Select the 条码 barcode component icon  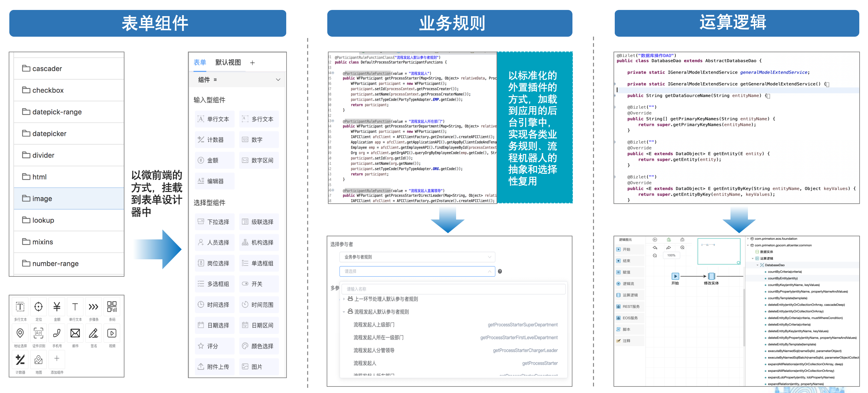(x=112, y=307)
